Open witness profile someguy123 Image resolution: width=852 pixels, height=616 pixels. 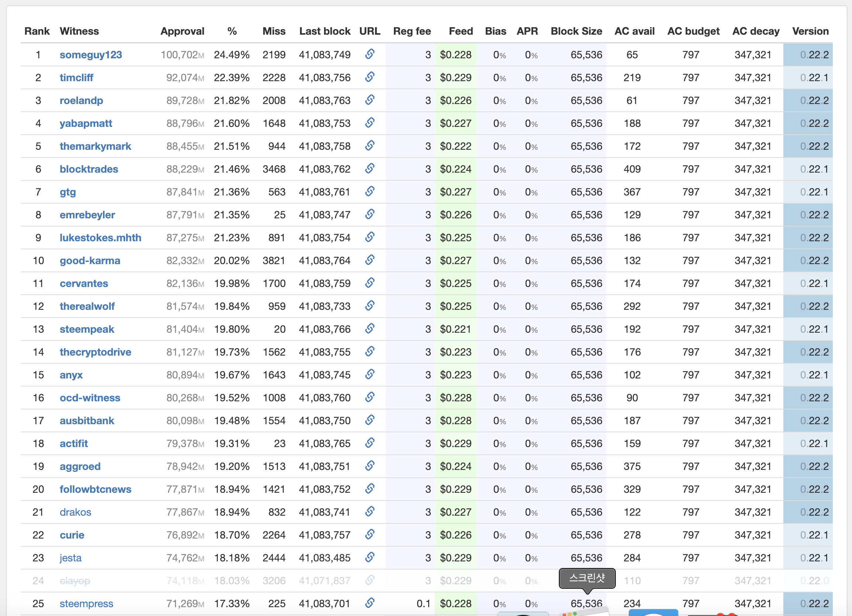91,55
